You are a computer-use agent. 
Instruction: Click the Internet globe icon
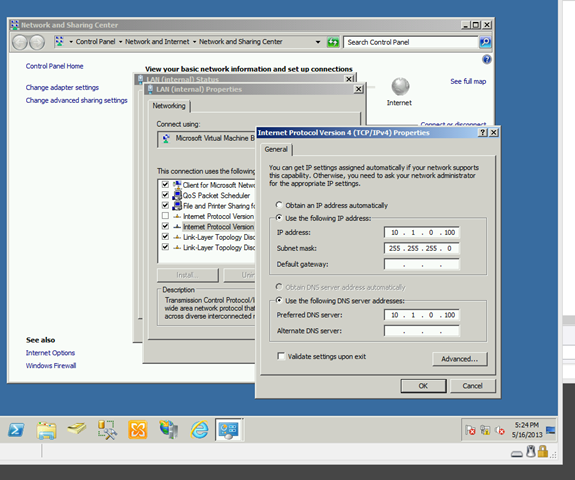400,87
